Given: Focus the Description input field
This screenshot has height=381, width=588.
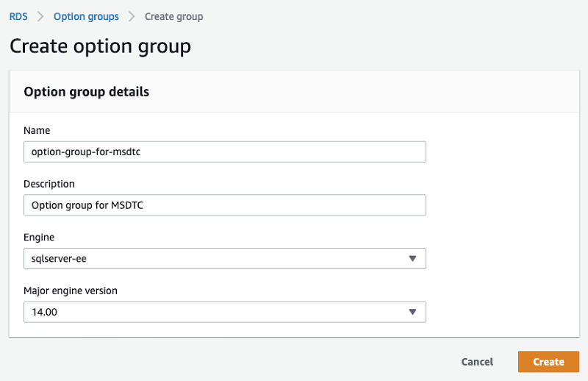Looking at the screenshot, I should [x=224, y=205].
